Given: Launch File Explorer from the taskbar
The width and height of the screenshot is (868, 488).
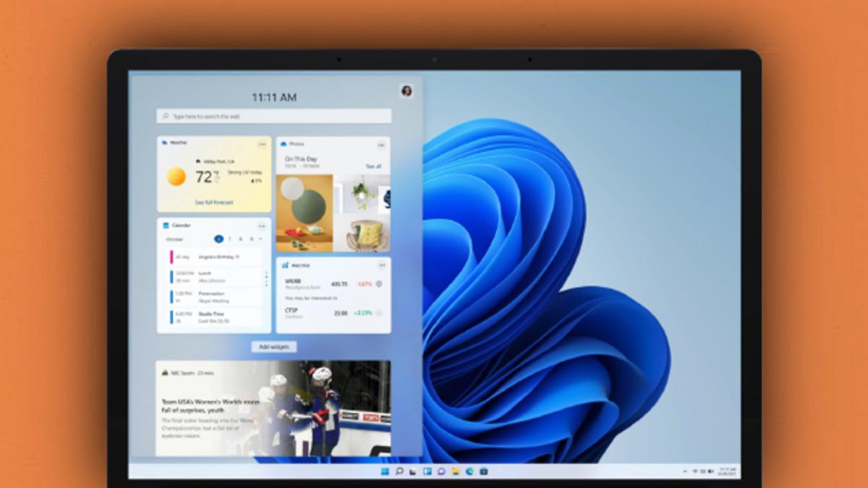Looking at the screenshot, I should pos(455,471).
